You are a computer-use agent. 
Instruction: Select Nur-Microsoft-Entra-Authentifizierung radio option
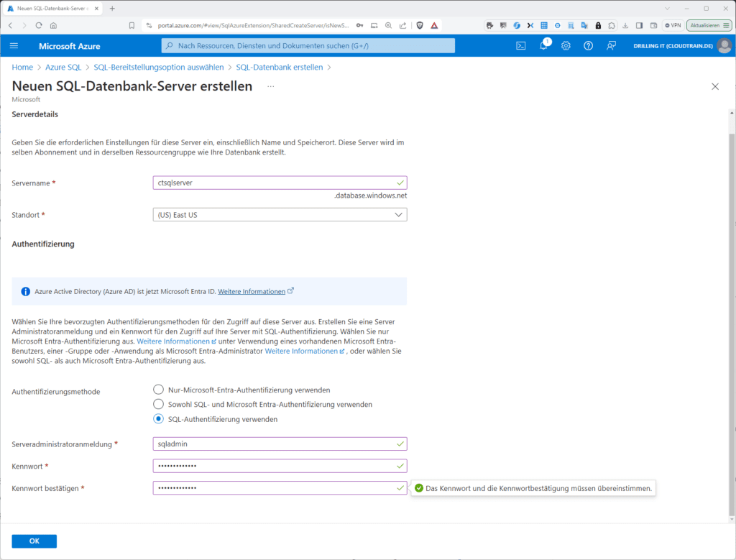click(159, 390)
